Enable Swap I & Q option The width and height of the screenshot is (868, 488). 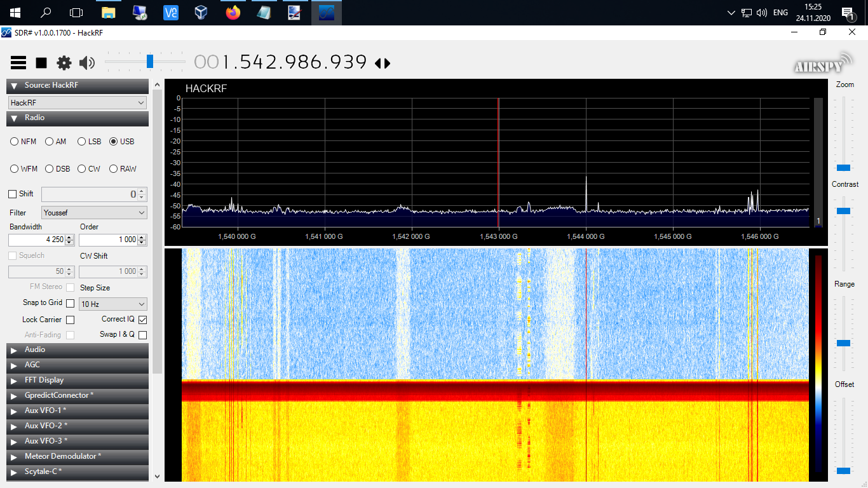tap(142, 335)
